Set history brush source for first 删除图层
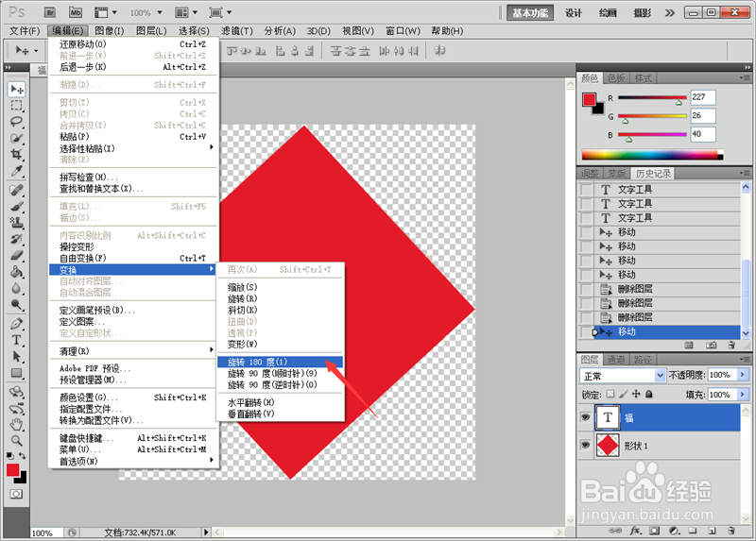This screenshot has width=756, height=541. point(586,289)
